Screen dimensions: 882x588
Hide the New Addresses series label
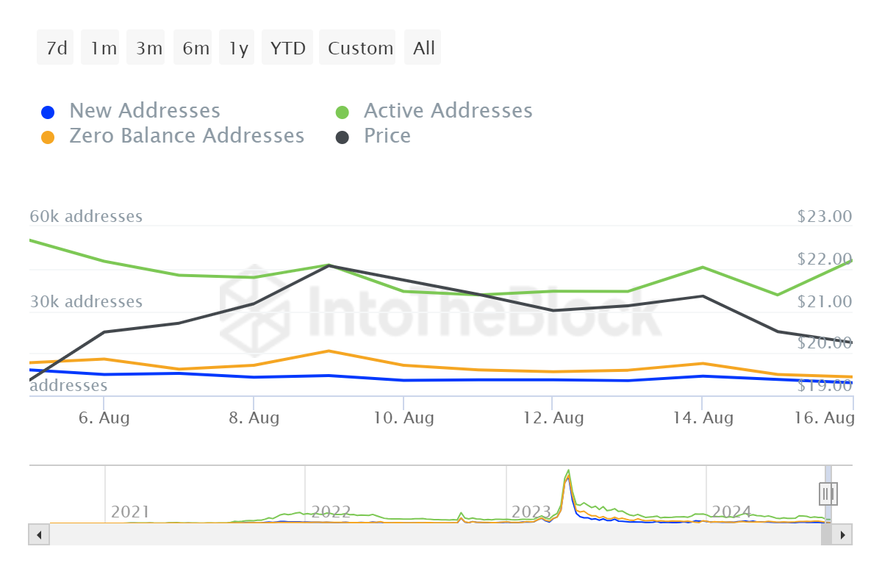pos(145,111)
